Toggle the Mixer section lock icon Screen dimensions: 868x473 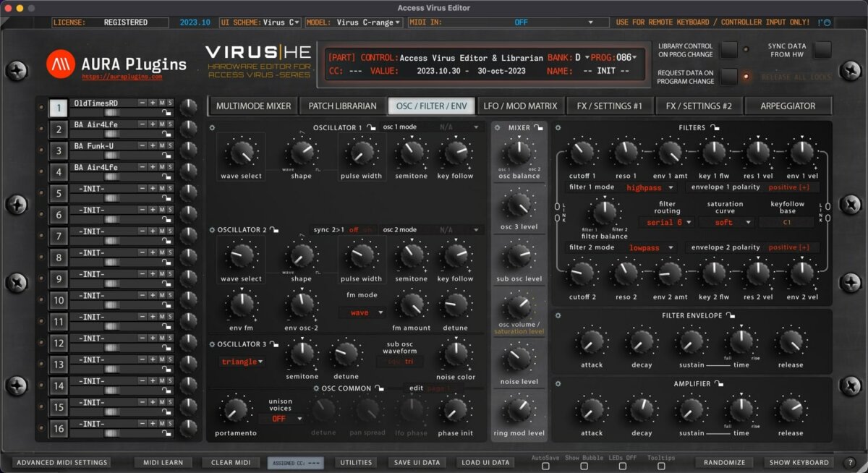point(539,128)
